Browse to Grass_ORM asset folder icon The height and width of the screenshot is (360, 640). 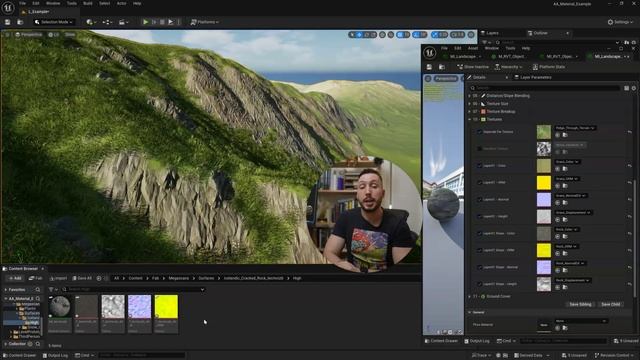565,186
